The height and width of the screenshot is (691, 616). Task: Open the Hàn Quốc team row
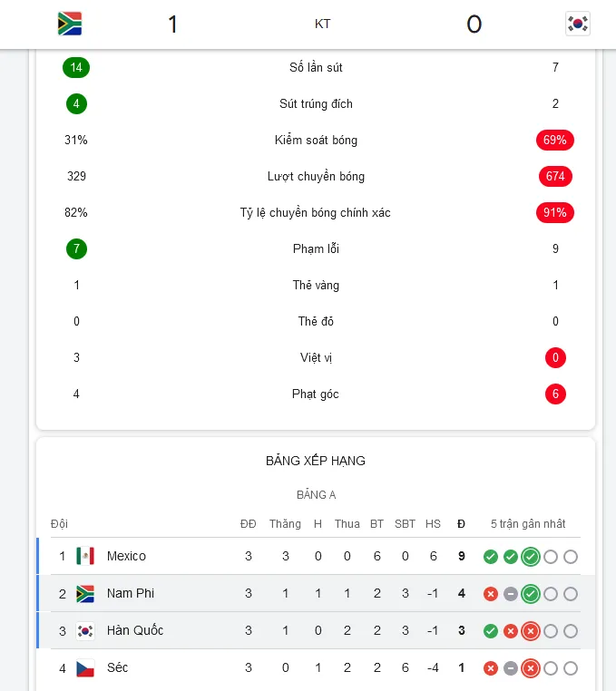316,630
